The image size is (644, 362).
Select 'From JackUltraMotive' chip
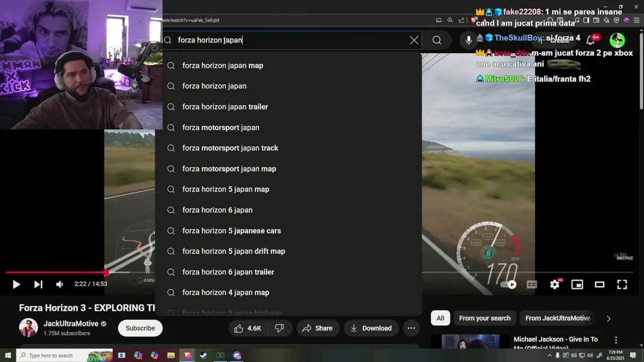(557, 318)
